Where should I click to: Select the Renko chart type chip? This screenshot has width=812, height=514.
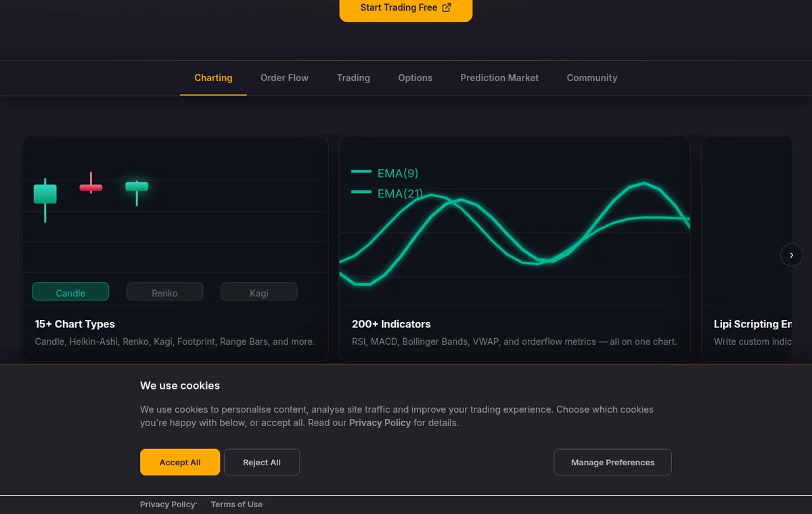tap(164, 292)
